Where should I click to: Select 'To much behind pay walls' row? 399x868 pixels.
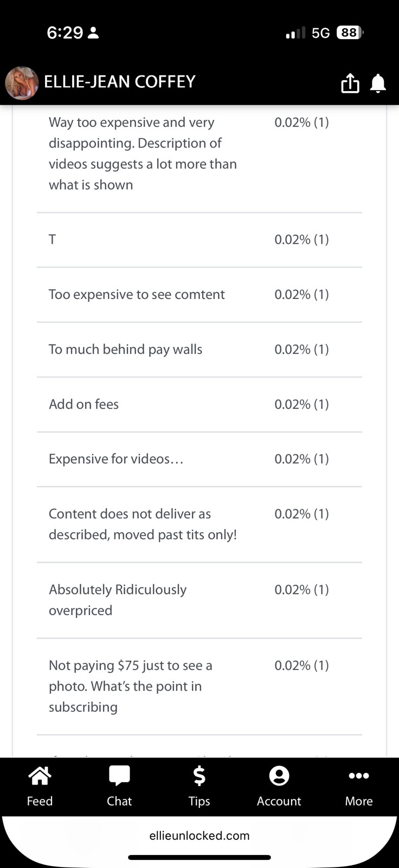click(200, 349)
